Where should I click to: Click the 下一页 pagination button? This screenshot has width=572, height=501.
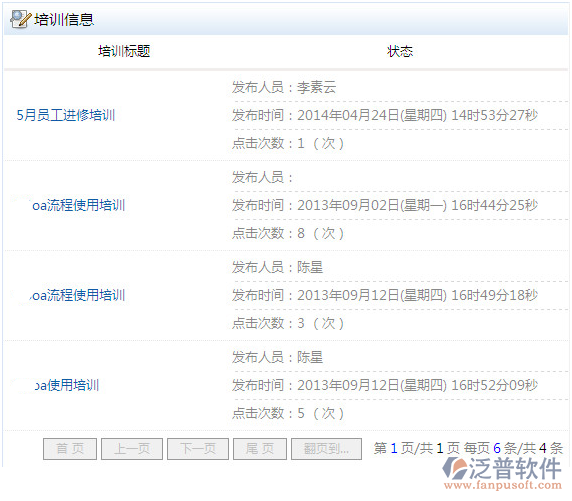(198, 449)
